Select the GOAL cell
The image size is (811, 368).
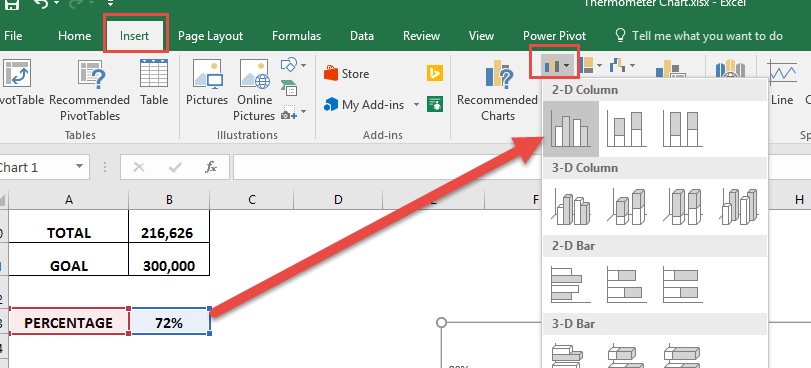pos(69,259)
